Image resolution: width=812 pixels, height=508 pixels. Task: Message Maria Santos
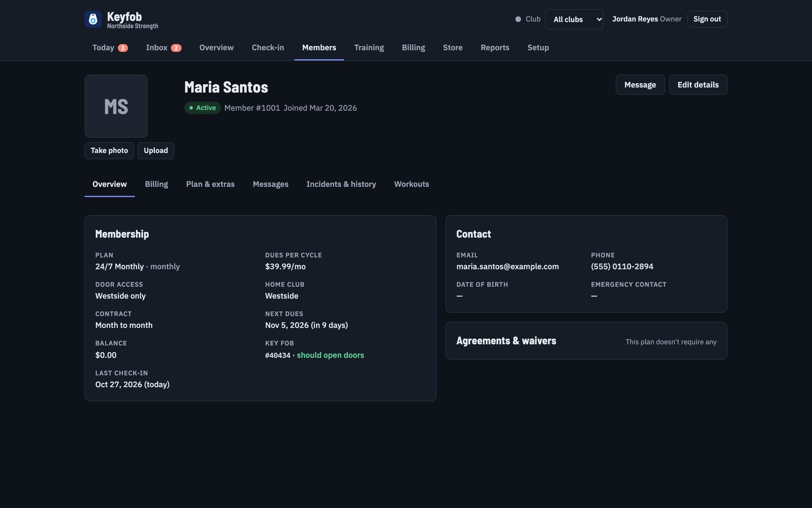640,85
